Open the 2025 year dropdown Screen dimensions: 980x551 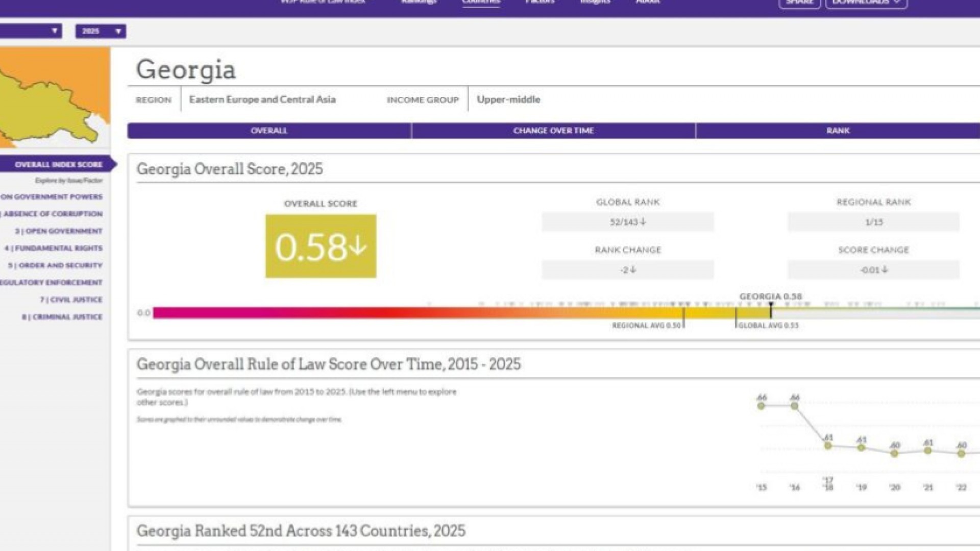[x=101, y=31]
